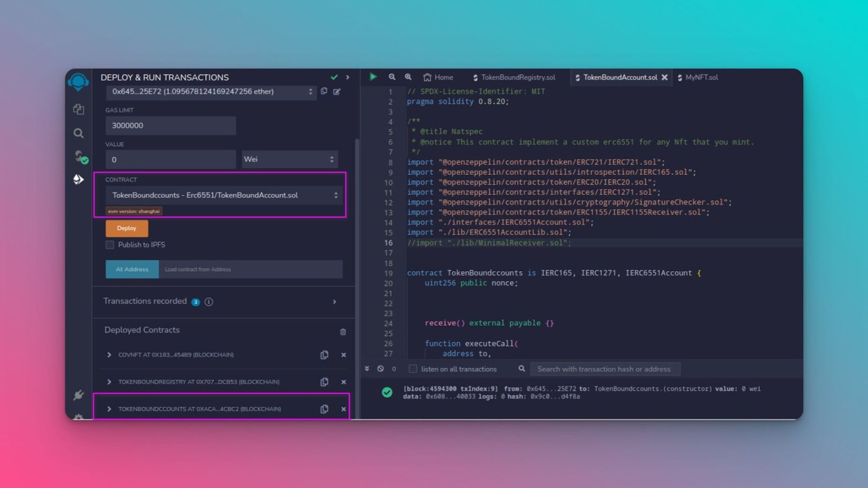Switch to the MyNFT.sol tab
Screen dimensions: 868x488
pos(698,77)
